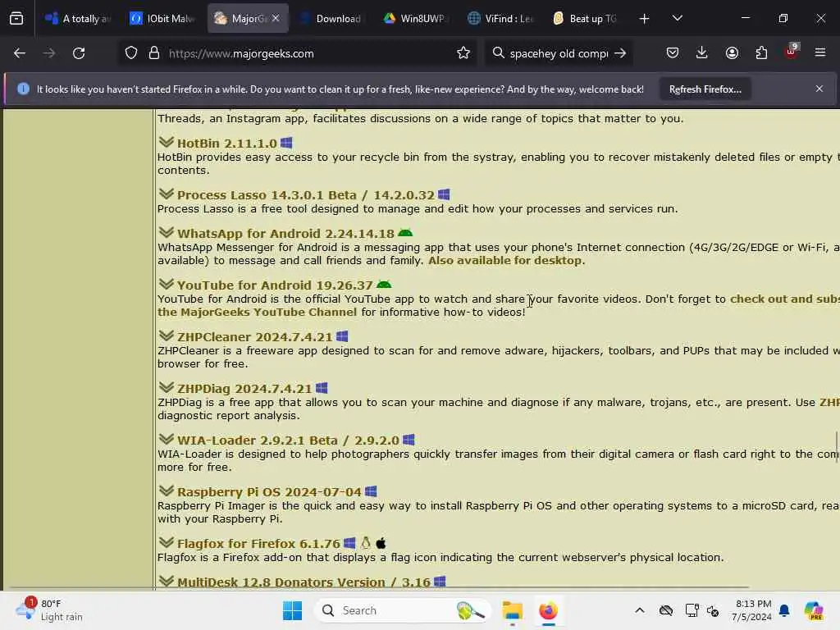Expand the WIA-Loader entry chevron
This screenshot has width=840, height=630.
click(x=167, y=439)
